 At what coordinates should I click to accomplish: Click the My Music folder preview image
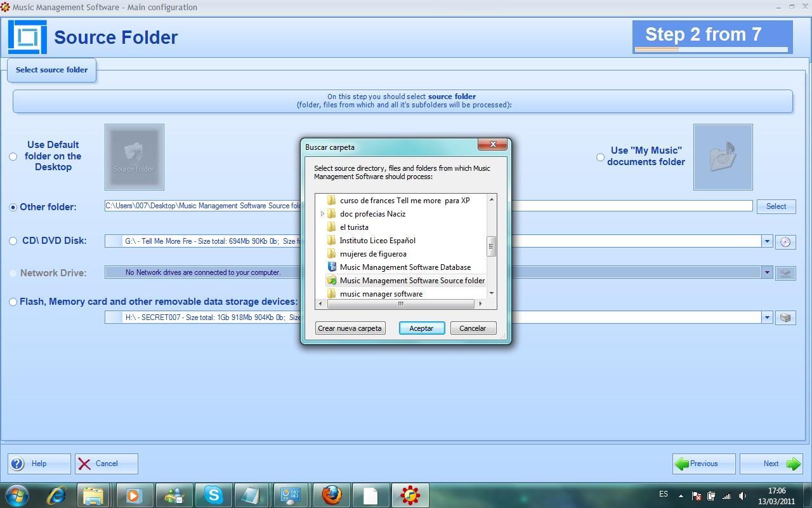[x=722, y=156]
